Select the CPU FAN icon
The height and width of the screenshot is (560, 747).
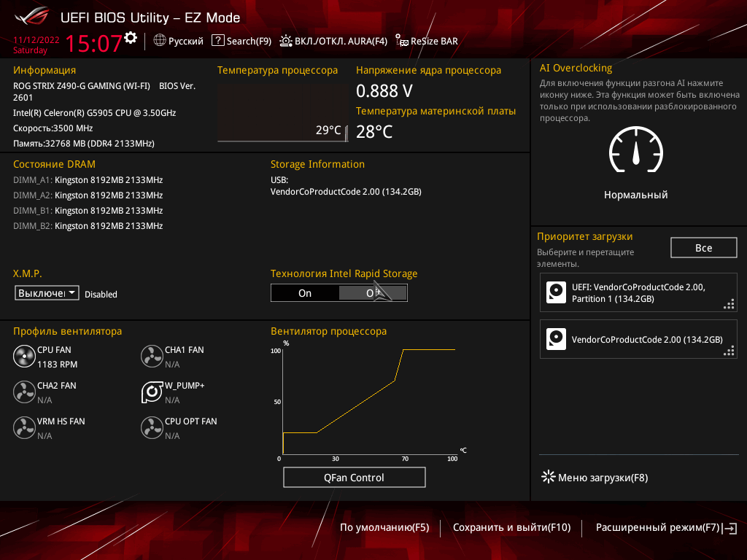24,357
